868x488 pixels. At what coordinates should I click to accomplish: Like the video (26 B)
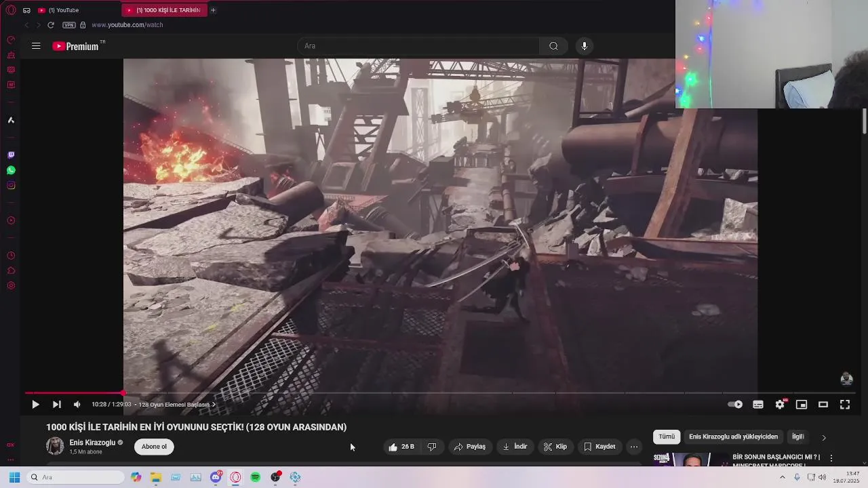click(401, 447)
